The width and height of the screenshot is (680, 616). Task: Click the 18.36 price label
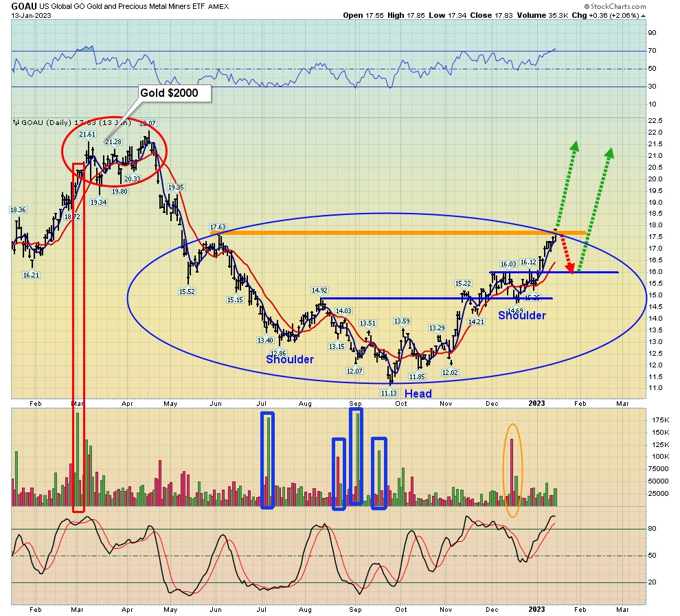(18, 210)
